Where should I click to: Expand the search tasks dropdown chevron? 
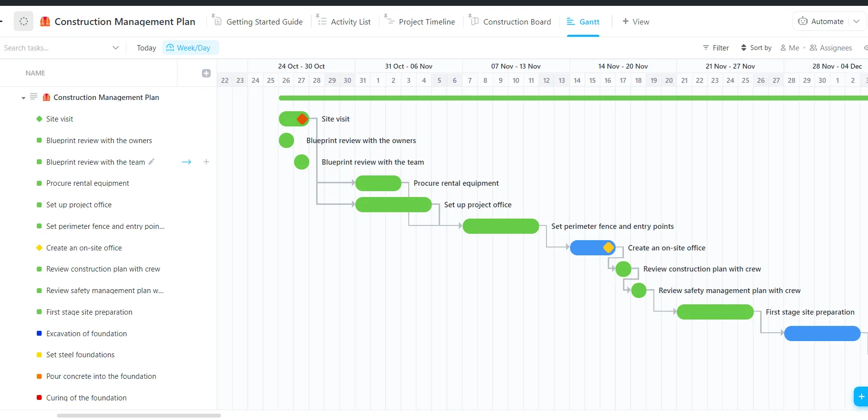[116, 48]
